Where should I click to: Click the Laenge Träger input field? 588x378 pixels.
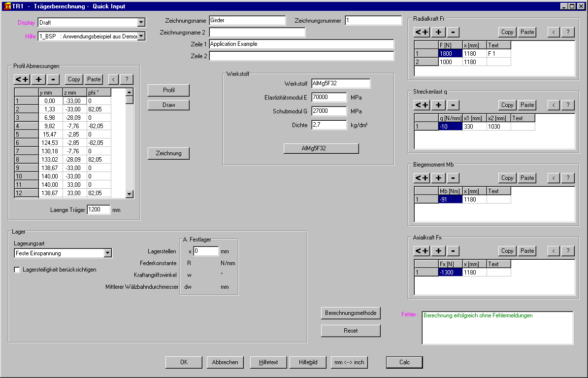tap(98, 209)
